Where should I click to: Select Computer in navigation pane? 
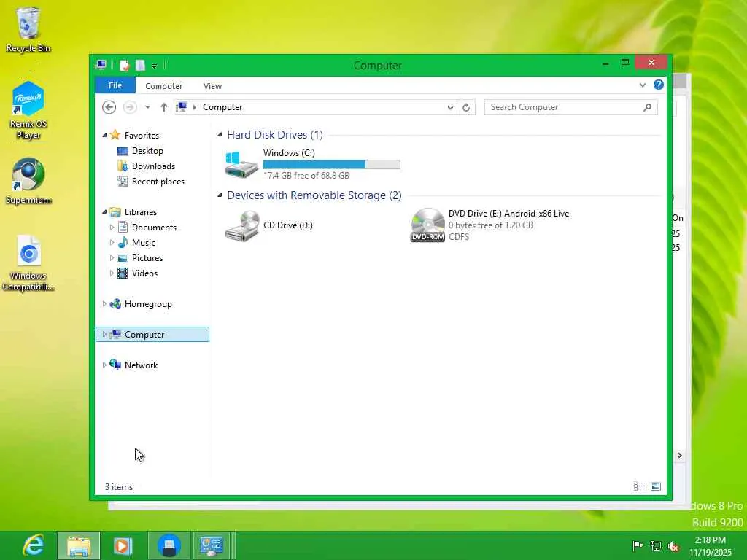pos(152,334)
